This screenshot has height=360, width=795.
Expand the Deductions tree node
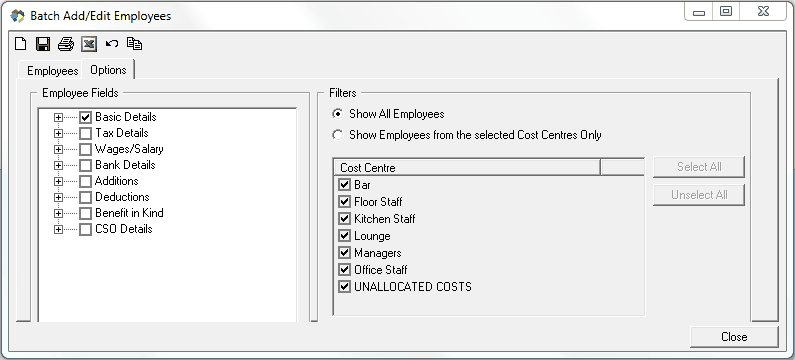click(x=58, y=197)
